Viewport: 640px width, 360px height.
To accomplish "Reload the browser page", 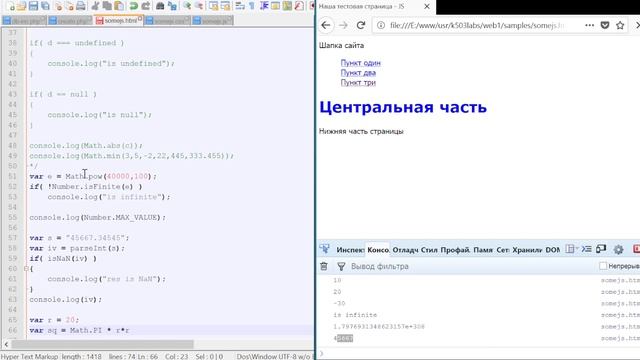I will 361,25.
